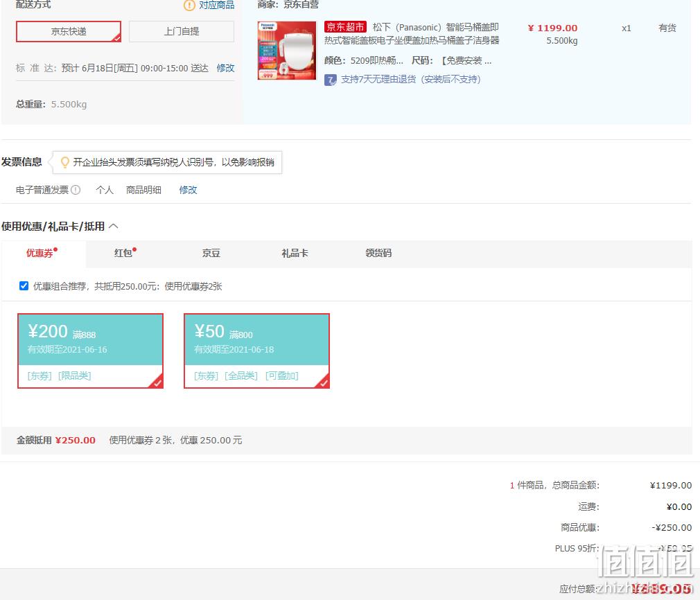700x600 pixels.
Task: Click 修改 for invoice information
Action: tap(188, 190)
